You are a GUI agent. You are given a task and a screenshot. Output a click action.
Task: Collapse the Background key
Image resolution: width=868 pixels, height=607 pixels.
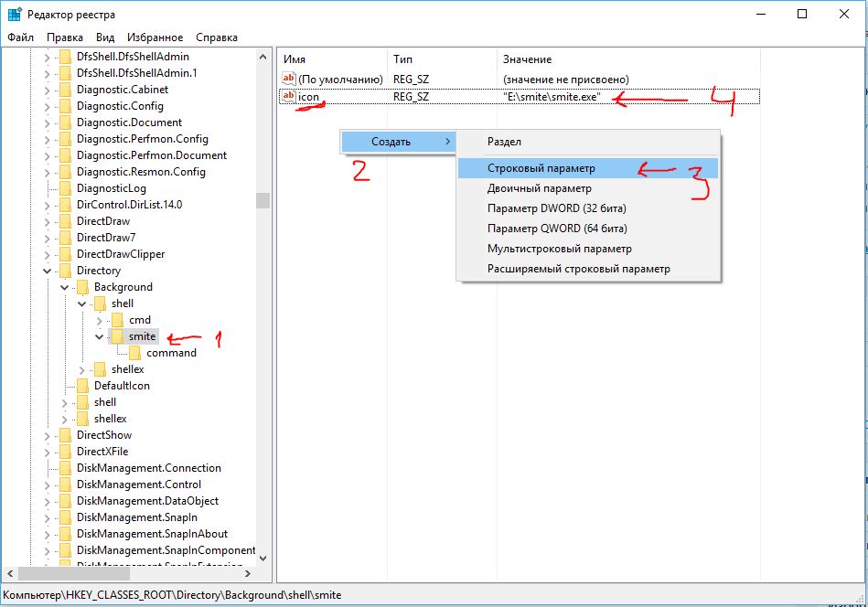pyautogui.click(x=65, y=287)
